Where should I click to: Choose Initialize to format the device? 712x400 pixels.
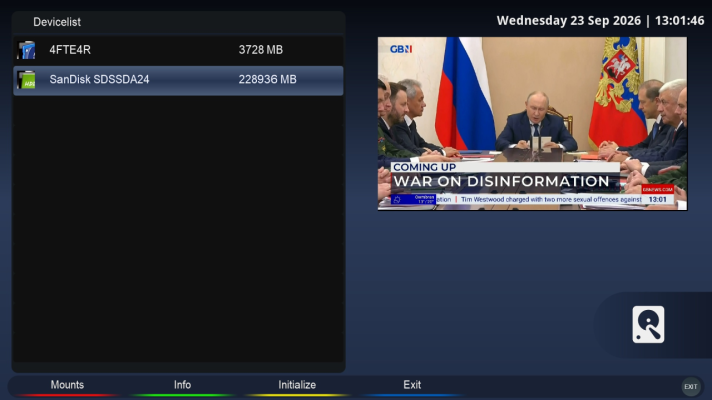pos(297,385)
